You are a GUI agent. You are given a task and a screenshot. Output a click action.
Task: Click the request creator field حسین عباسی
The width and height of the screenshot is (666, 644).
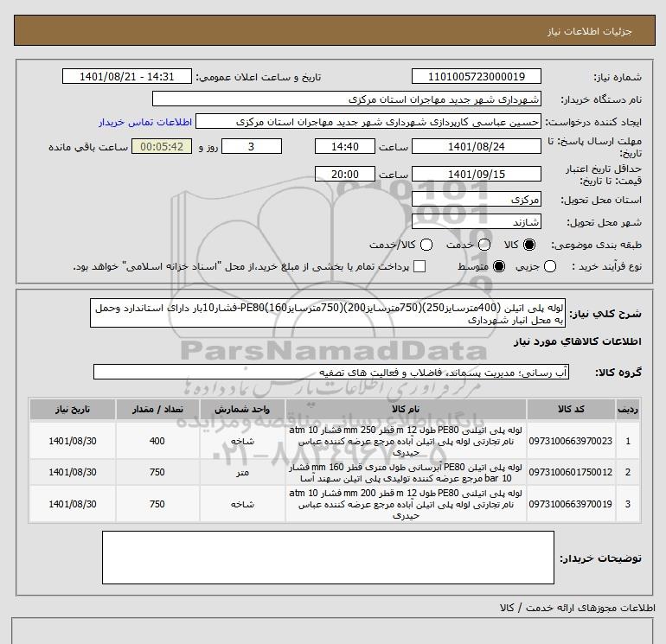pos(368,122)
